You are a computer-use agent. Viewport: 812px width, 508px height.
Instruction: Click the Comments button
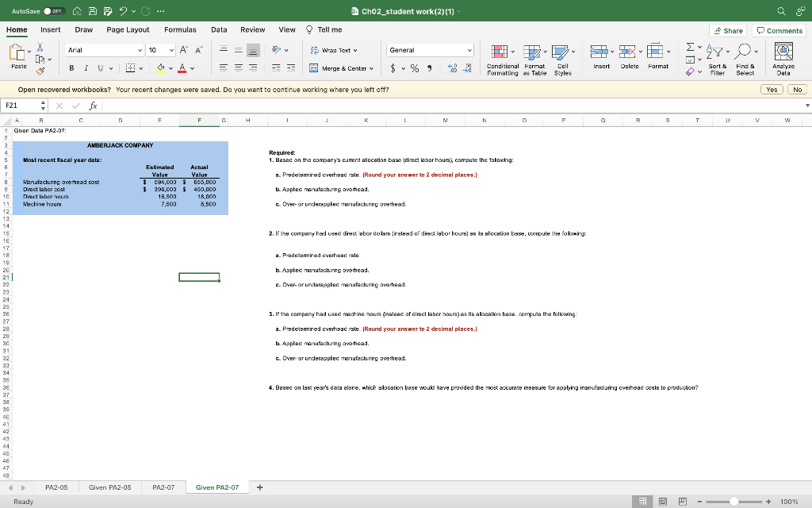pyautogui.click(x=779, y=31)
